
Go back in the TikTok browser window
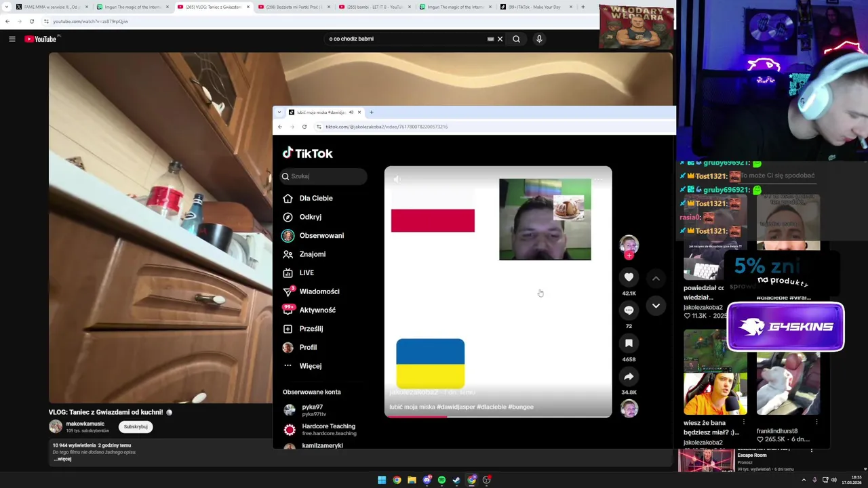pyautogui.click(x=280, y=127)
